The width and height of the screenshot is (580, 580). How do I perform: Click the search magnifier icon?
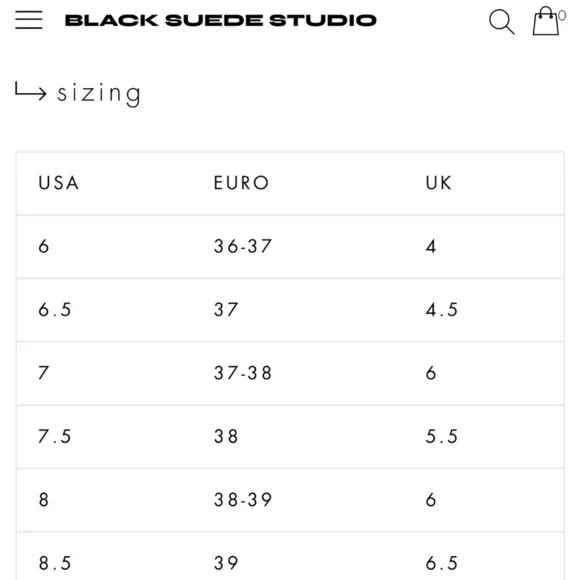[x=501, y=22]
